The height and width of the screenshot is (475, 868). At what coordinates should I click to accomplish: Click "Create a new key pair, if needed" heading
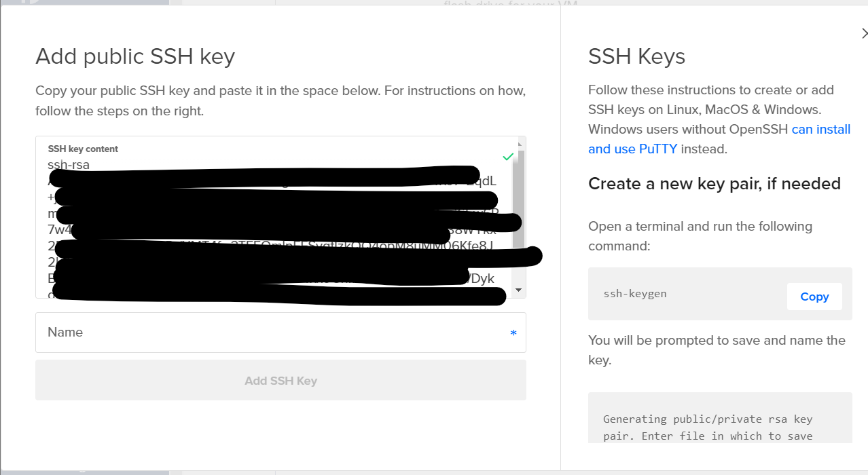[x=714, y=184]
